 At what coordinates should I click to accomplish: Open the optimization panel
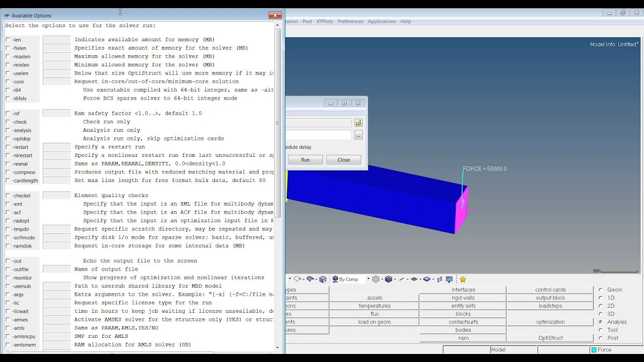[x=550, y=322]
